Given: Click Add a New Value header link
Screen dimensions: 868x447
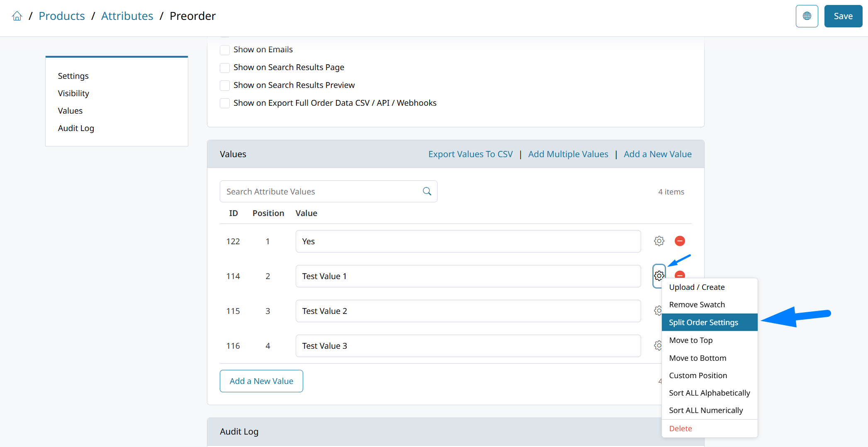Looking at the screenshot, I should pyautogui.click(x=657, y=154).
